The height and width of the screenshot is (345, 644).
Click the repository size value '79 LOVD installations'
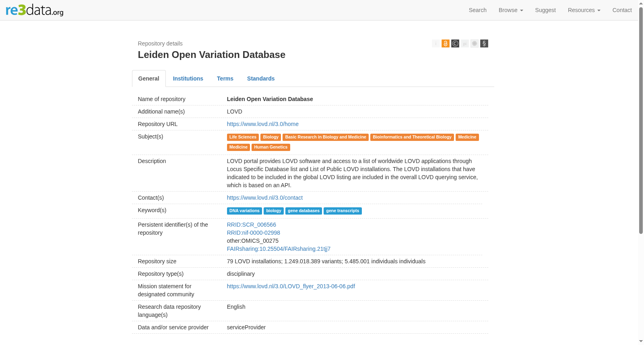coord(255,261)
